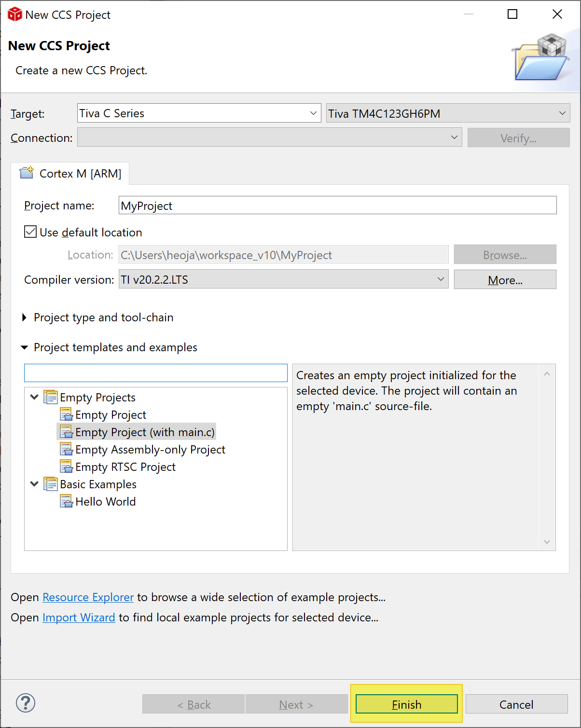The width and height of the screenshot is (581, 728).
Task: Toggle the Use default location checkbox
Action: [x=30, y=232]
